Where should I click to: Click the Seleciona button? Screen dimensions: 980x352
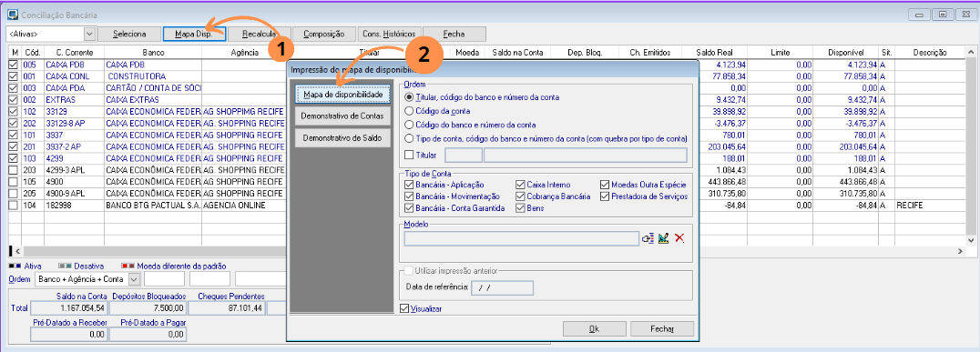[x=129, y=34]
